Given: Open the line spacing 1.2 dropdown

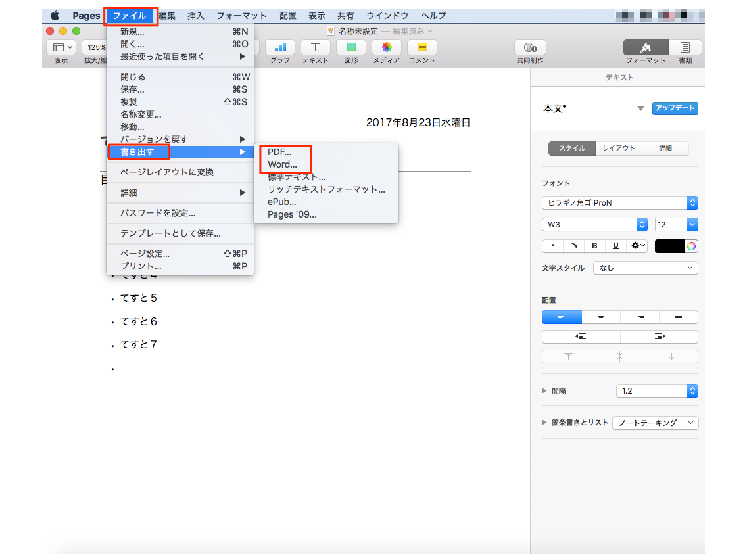Looking at the screenshot, I should [x=692, y=391].
